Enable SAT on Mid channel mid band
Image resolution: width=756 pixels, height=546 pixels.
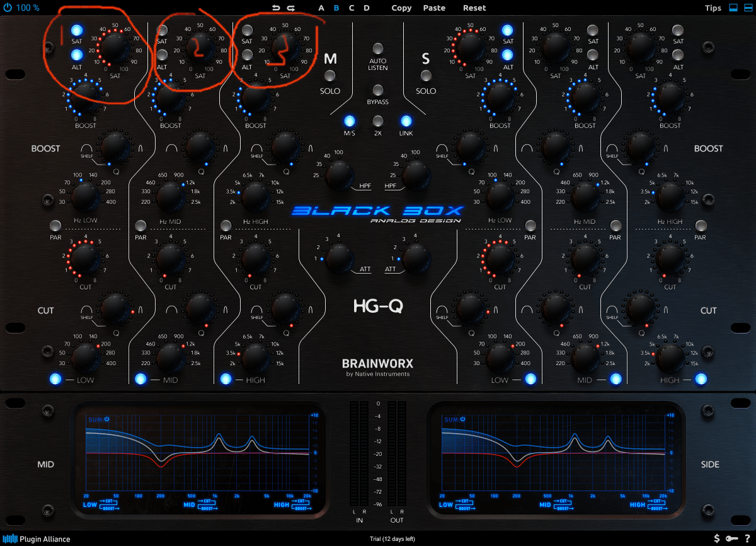[163, 30]
